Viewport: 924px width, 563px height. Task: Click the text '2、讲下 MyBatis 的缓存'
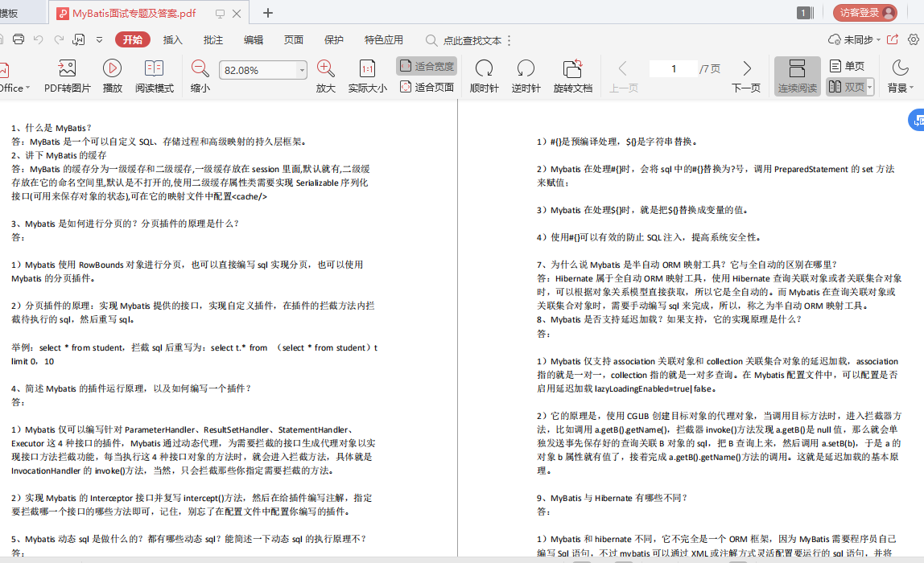(x=59, y=155)
